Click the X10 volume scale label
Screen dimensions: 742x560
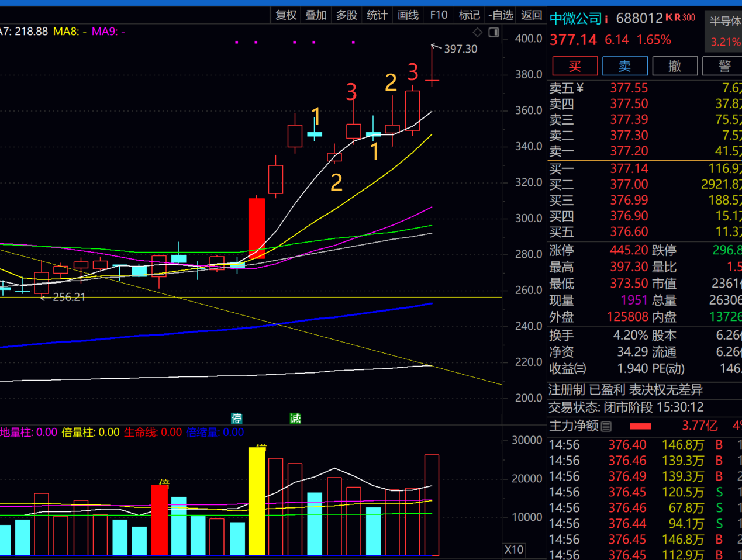pyautogui.click(x=514, y=549)
